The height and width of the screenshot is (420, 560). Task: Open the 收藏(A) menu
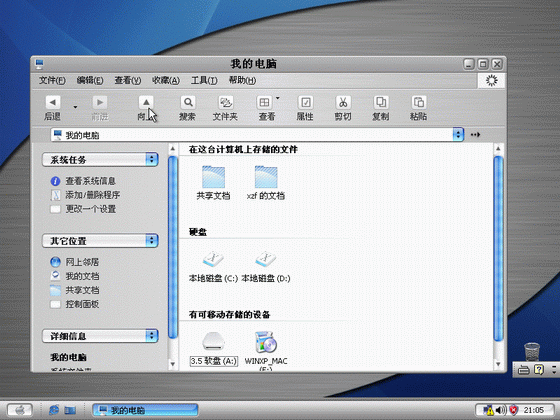tap(166, 80)
